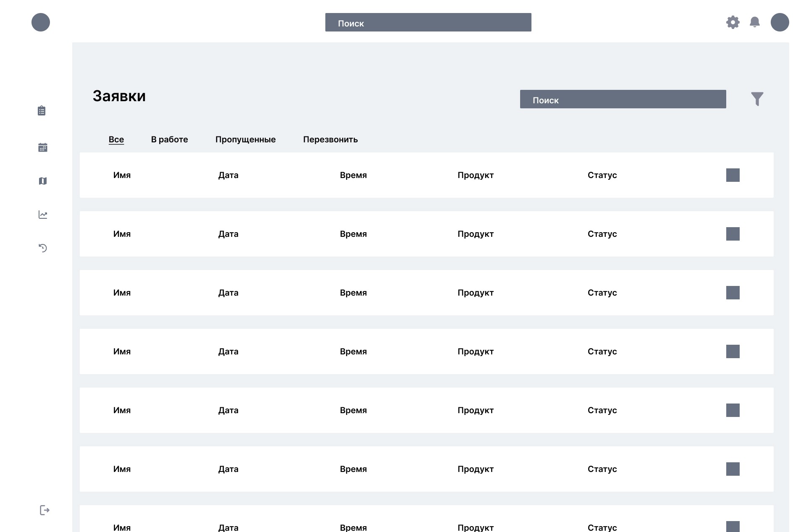
Task: Open the calendar sidebar icon
Action: click(x=43, y=147)
